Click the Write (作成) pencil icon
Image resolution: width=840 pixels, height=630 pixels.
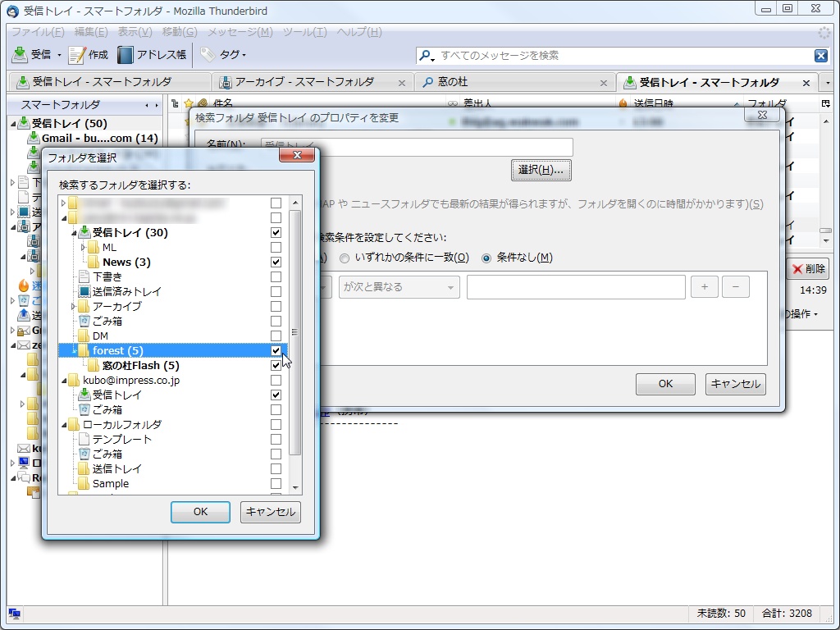77,55
